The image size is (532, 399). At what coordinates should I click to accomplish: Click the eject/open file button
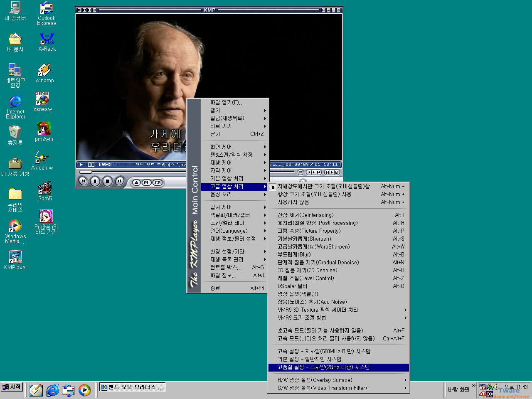click(x=136, y=183)
